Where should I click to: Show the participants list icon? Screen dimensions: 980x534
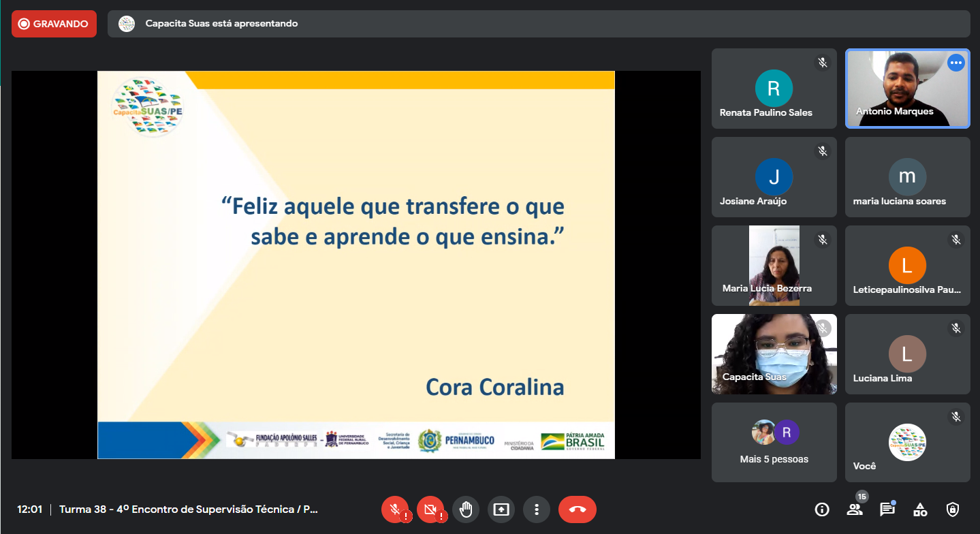tap(854, 509)
